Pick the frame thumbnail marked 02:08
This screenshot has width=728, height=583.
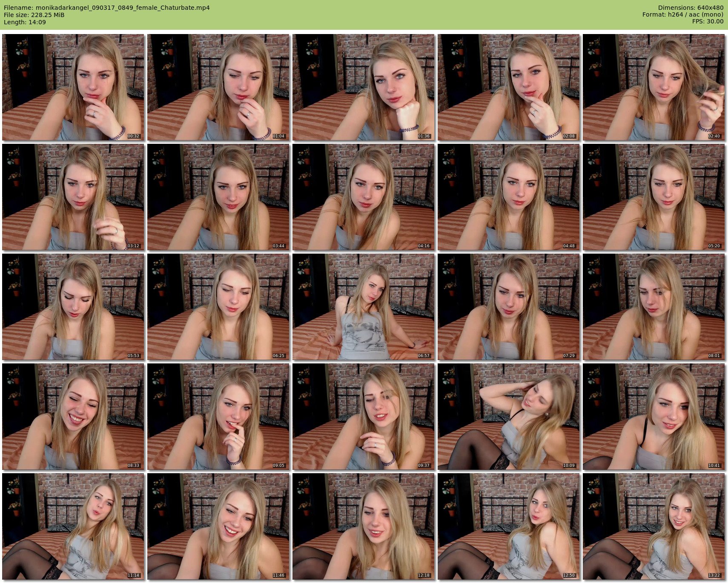coord(509,87)
